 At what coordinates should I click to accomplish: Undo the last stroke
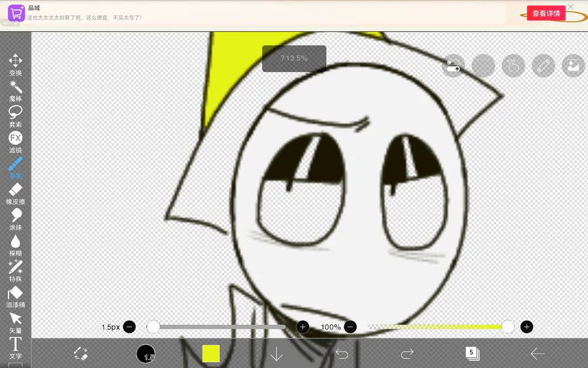[x=342, y=354]
